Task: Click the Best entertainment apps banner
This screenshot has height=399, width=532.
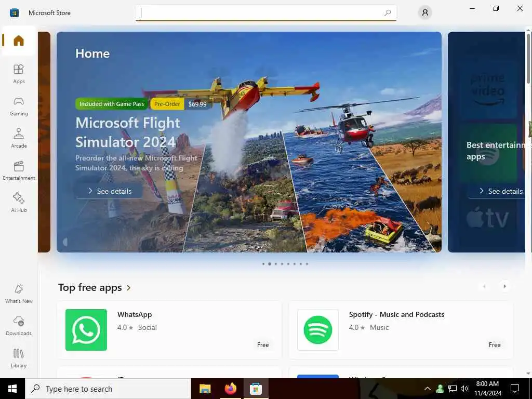Action: [x=486, y=142]
